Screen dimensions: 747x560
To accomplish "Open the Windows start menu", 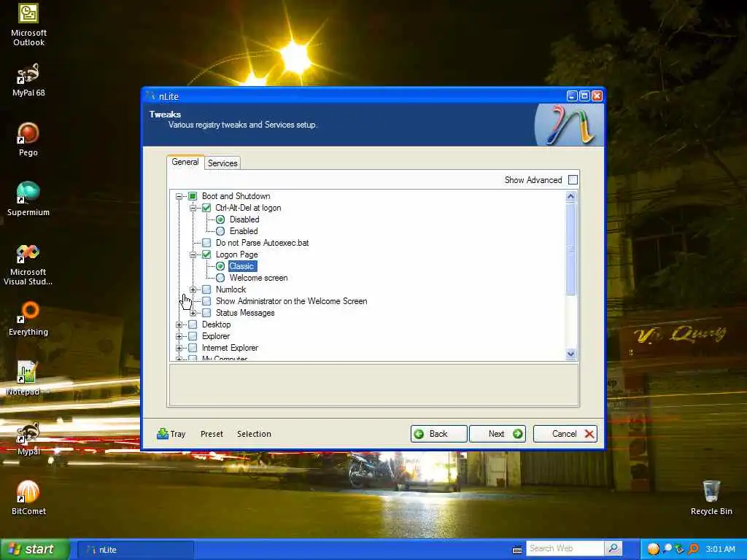I will pyautogui.click(x=34, y=549).
